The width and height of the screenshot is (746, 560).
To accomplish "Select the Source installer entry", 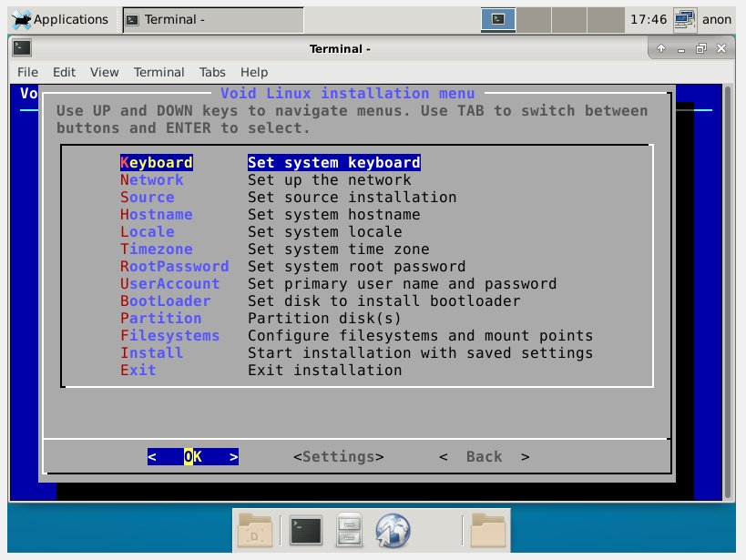I will (148, 197).
